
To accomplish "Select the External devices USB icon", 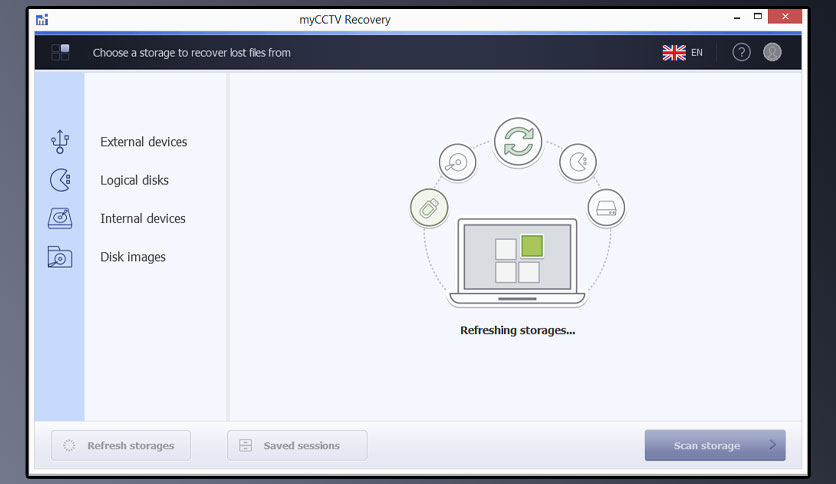I will coord(60,142).
